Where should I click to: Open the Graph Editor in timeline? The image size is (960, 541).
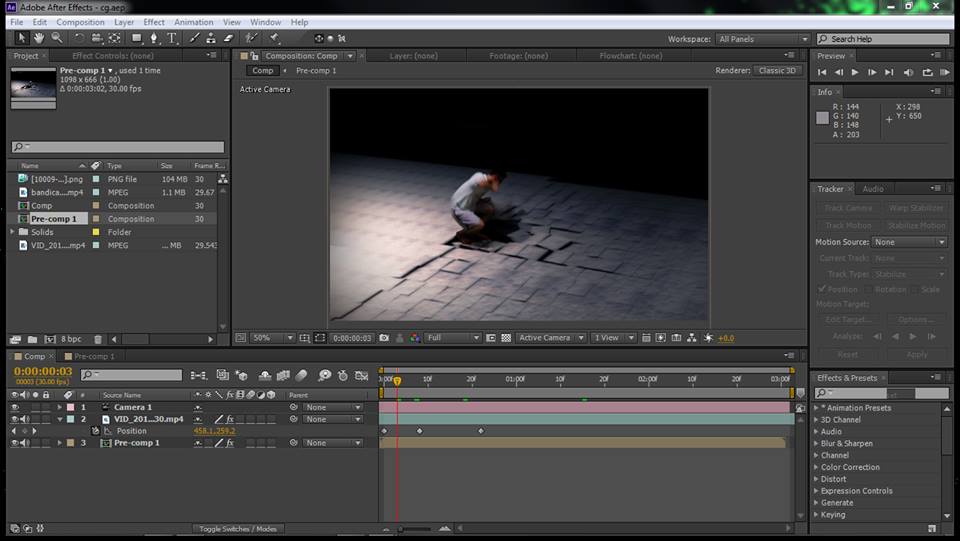pyautogui.click(x=362, y=375)
